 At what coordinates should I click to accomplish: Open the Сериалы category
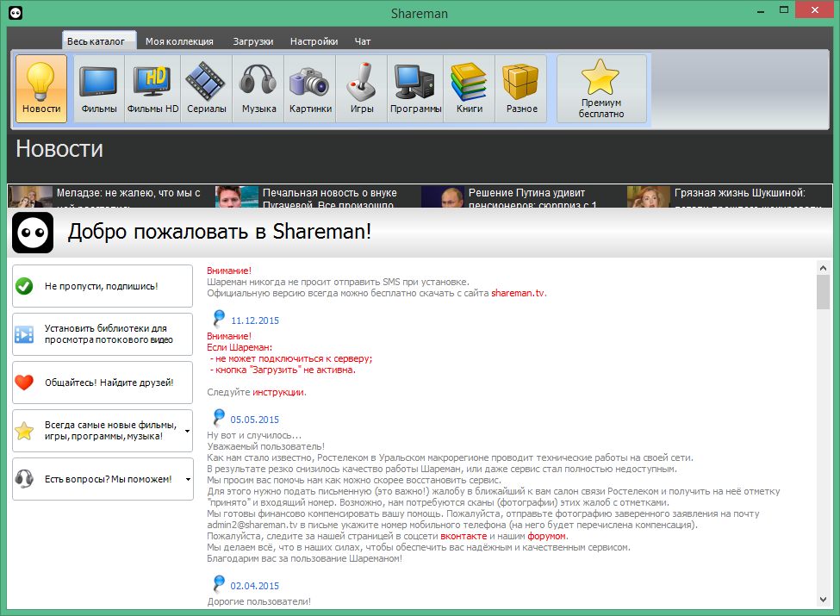point(207,89)
